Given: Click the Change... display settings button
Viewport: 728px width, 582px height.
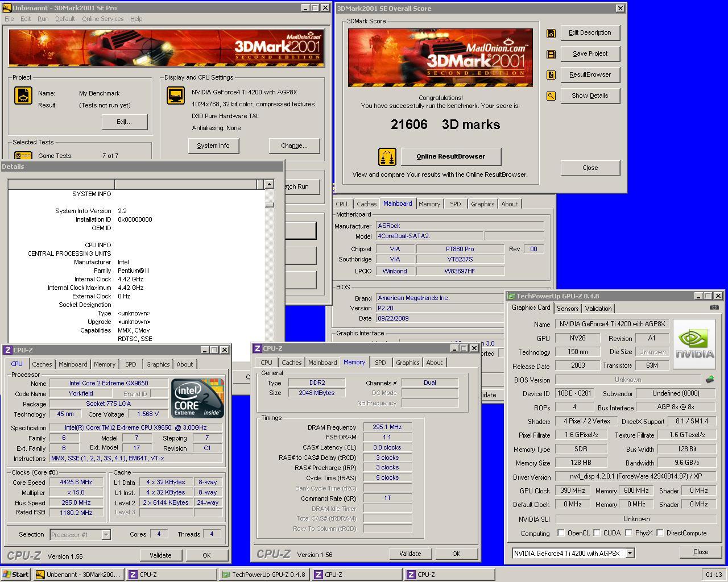Looking at the screenshot, I should (x=294, y=146).
